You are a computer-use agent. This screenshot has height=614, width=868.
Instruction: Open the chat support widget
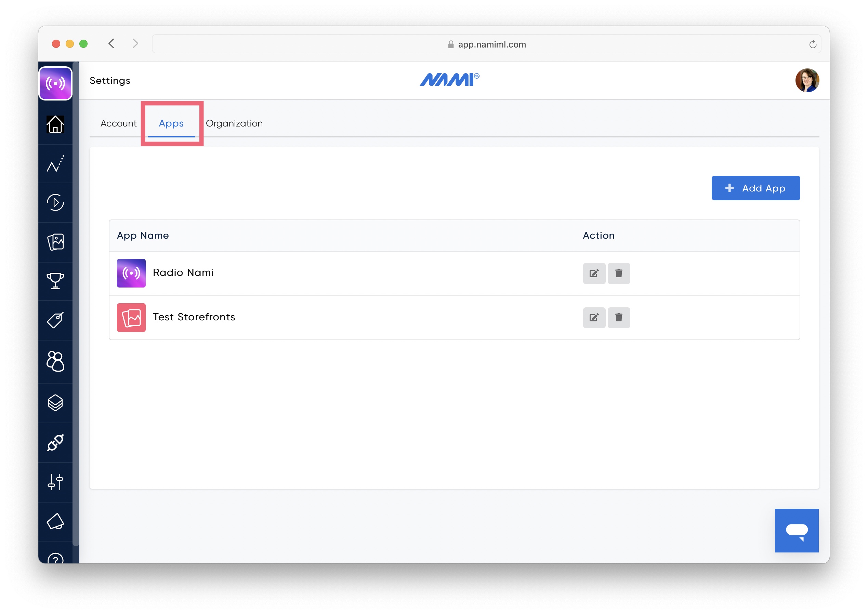796,530
